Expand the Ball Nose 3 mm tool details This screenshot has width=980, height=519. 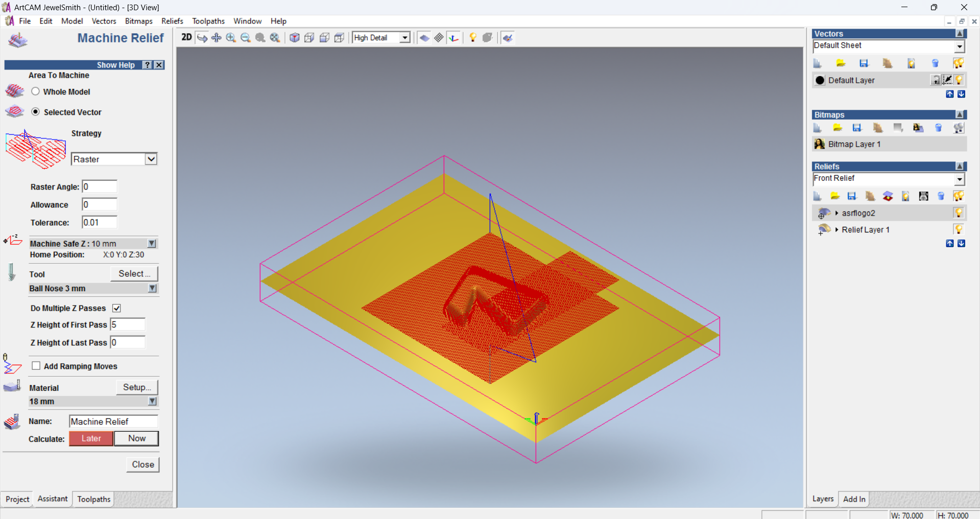point(152,289)
